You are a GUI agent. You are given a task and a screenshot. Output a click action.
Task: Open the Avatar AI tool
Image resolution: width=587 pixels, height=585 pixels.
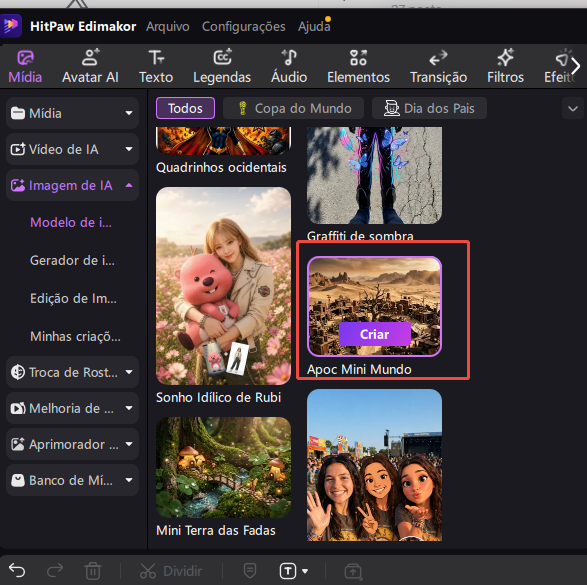90,67
